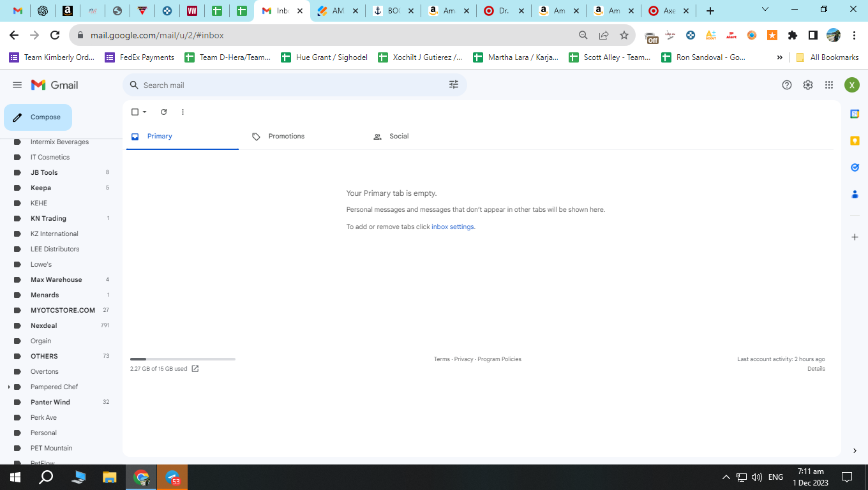The image size is (868, 490).
Task: Click the address bar URL
Action: click(157, 35)
